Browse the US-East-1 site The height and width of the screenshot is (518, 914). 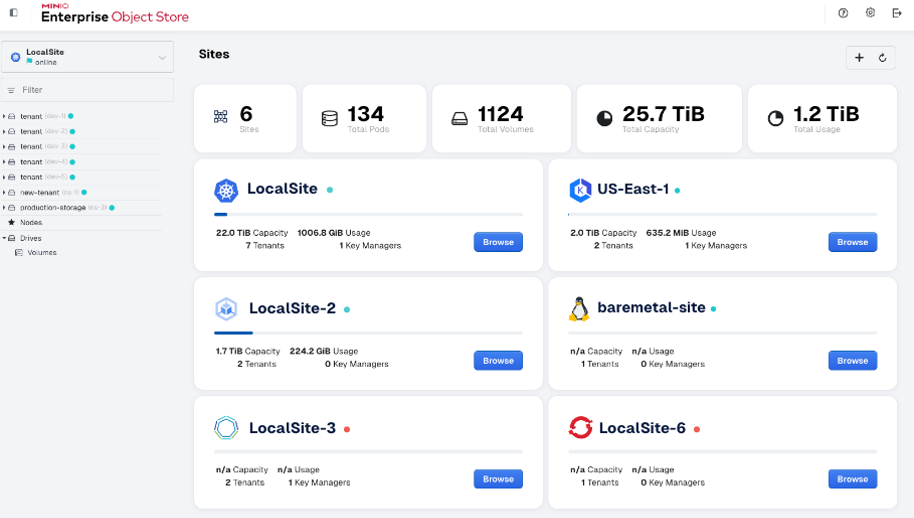(x=852, y=242)
